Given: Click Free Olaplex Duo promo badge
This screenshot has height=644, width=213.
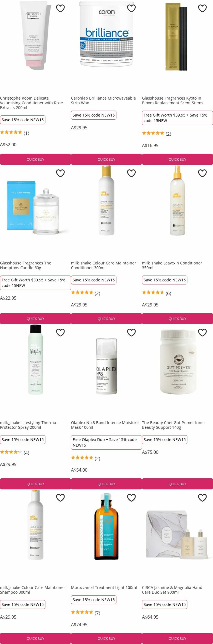Looking at the screenshot, I should (x=106, y=442).
